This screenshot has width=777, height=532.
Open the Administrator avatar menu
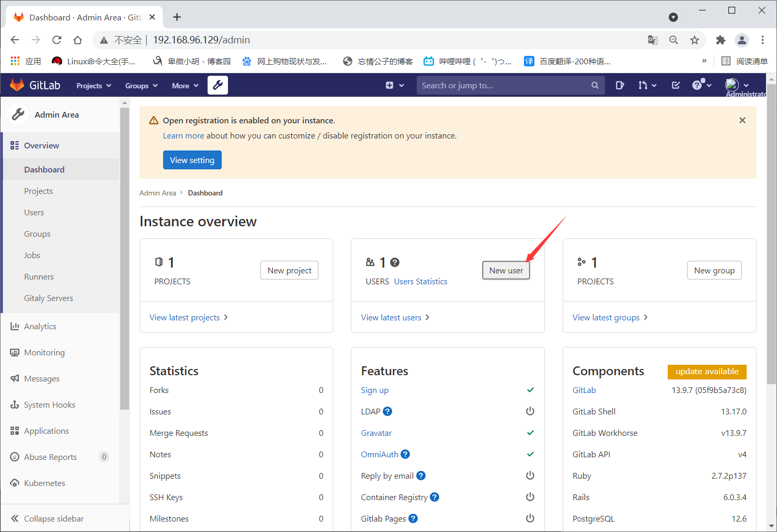(737, 85)
